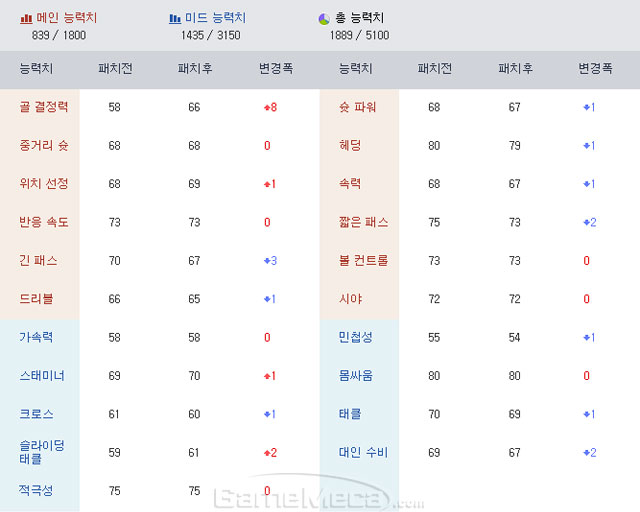
Task: Click the red 0 change for 볼 컨트롤
Action: (x=587, y=261)
